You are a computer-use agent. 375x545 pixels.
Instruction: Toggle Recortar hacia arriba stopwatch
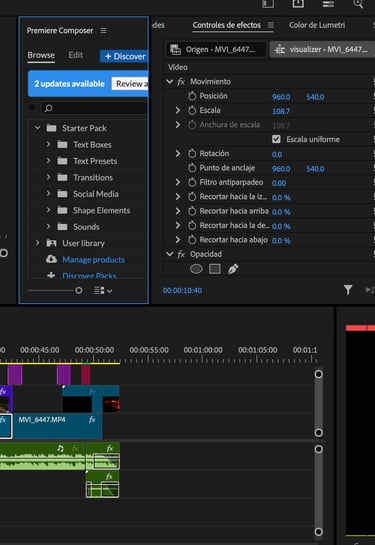pyautogui.click(x=192, y=211)
